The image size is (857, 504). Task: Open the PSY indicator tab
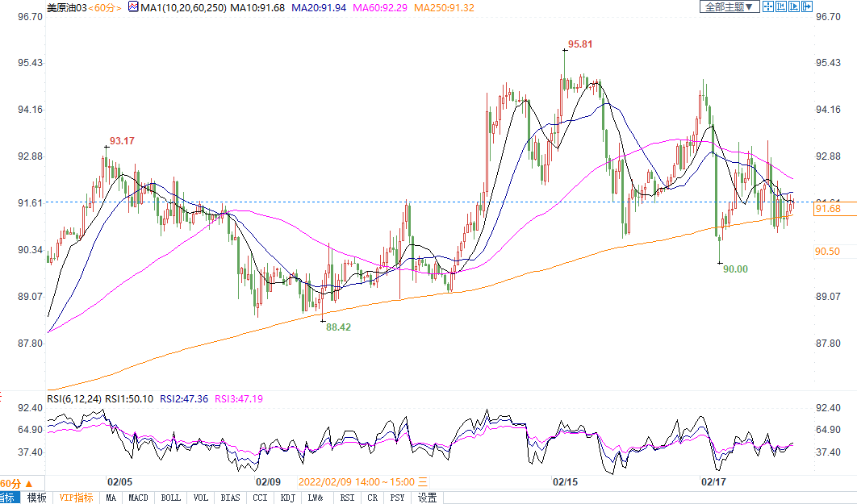(x=397, y=498)
